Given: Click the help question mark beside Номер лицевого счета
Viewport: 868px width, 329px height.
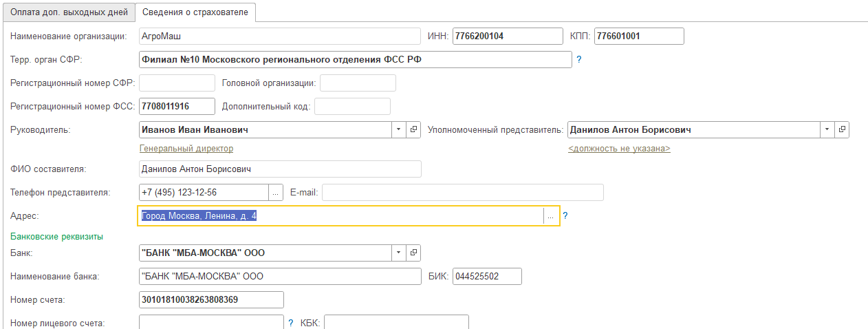Looking at the screenshot, I should pos(291,322).
